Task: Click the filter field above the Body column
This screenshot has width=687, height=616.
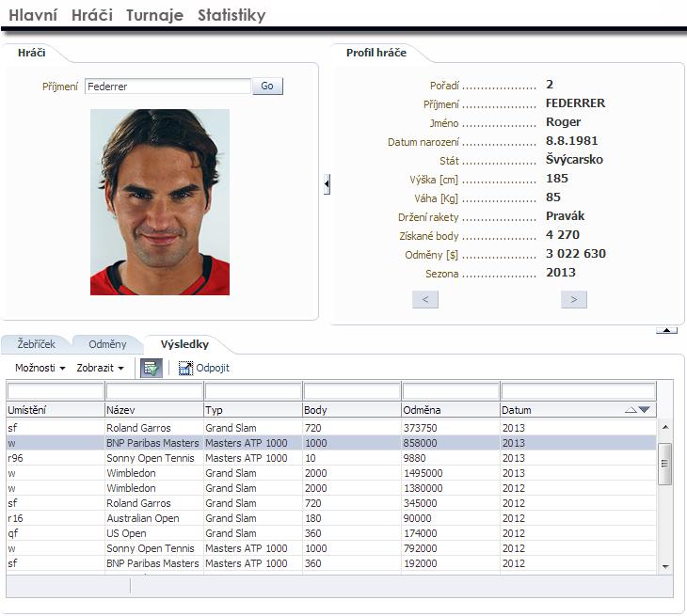Action: coord(352,390)
